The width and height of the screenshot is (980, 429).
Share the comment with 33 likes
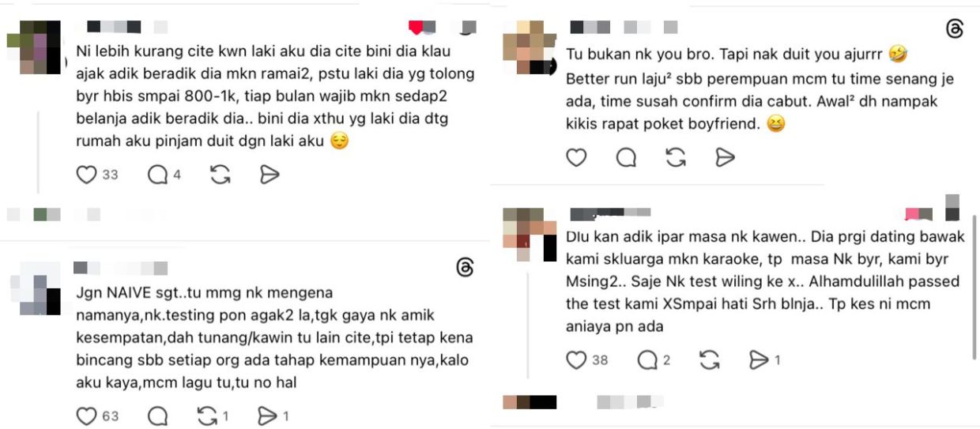click(x=269, y=175)
